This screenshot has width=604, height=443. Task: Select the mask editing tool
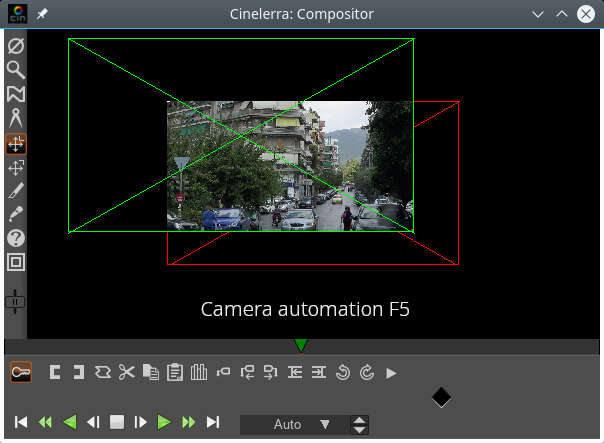[x=16, y=94]
